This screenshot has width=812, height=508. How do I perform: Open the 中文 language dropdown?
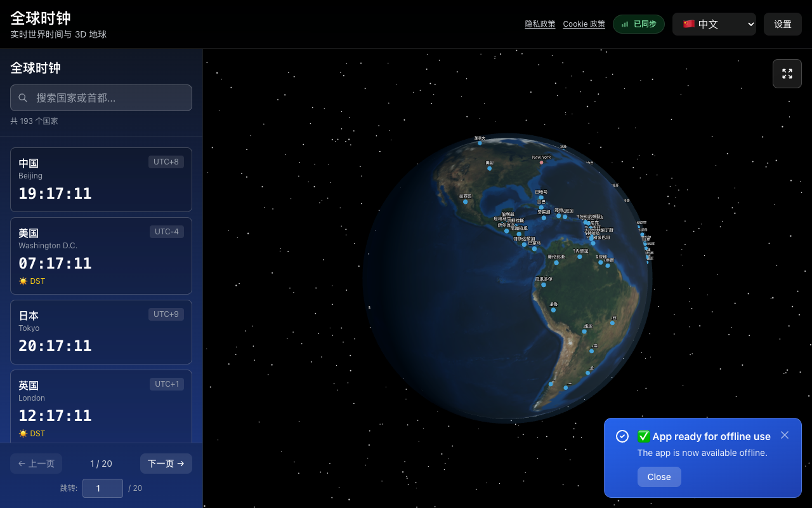coord(714,24)
